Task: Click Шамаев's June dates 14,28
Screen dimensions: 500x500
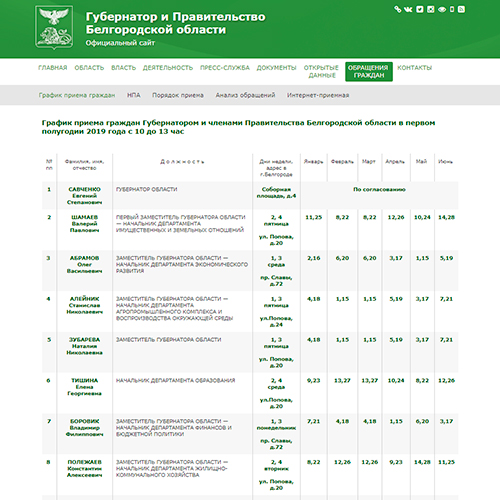Action: (446, 217)
